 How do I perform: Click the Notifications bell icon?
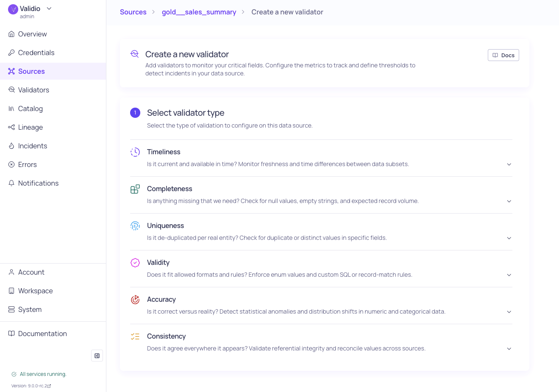click(11, 183)
